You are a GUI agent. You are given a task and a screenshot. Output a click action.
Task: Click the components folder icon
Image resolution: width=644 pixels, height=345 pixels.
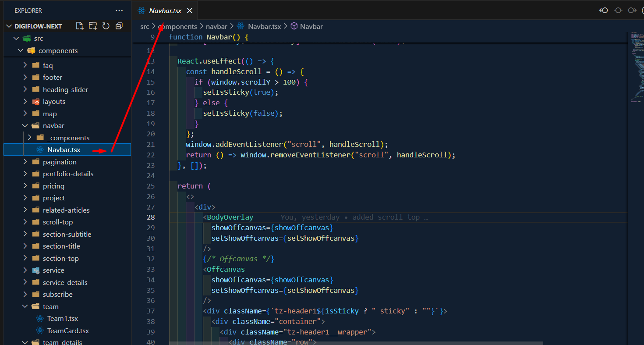[31, 51]
